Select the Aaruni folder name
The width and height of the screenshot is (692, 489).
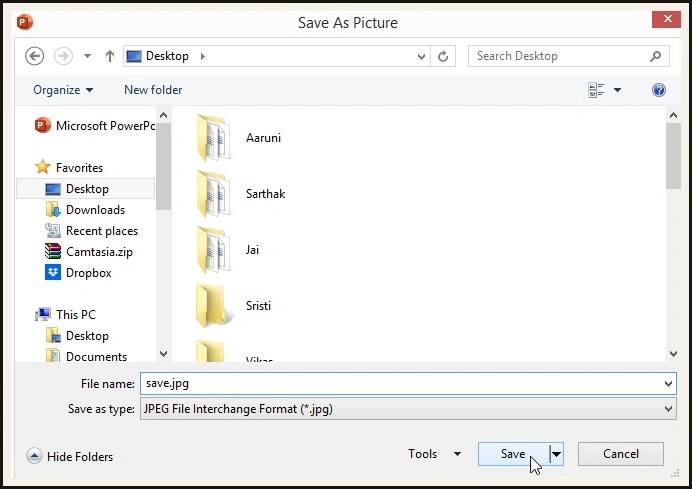[x=263, y=138]
